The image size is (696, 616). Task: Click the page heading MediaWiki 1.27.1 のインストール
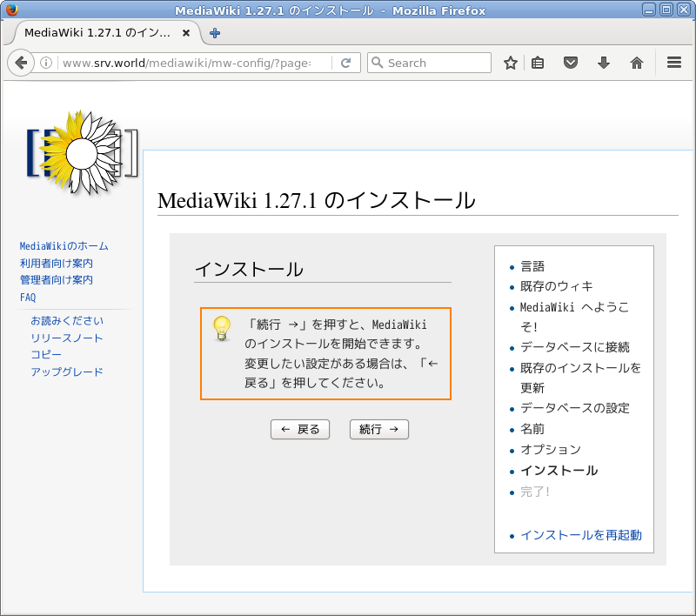[317, 200]
